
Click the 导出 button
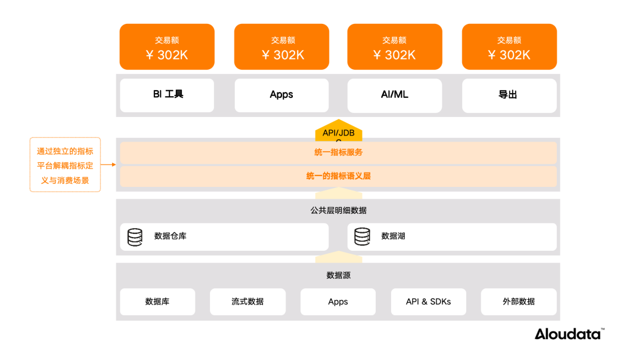pos(509,96)
